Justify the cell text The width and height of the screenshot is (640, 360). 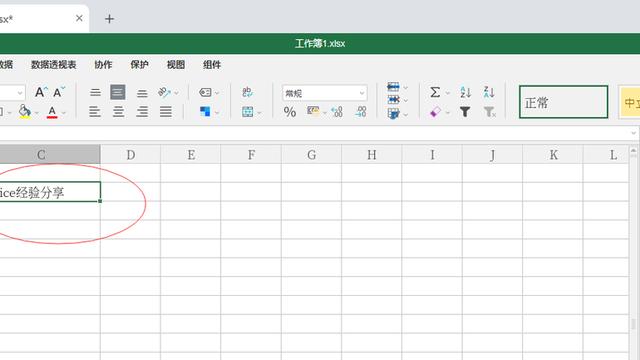point(166,111)
